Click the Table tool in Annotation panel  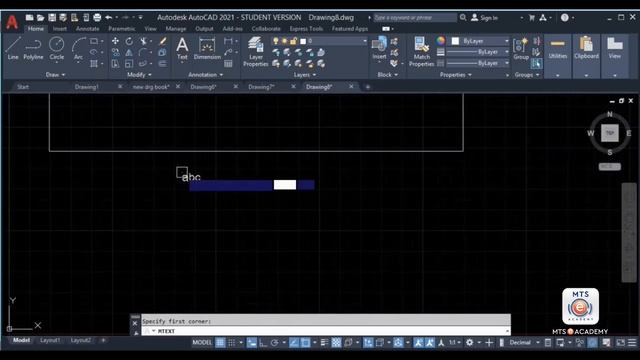228,64
